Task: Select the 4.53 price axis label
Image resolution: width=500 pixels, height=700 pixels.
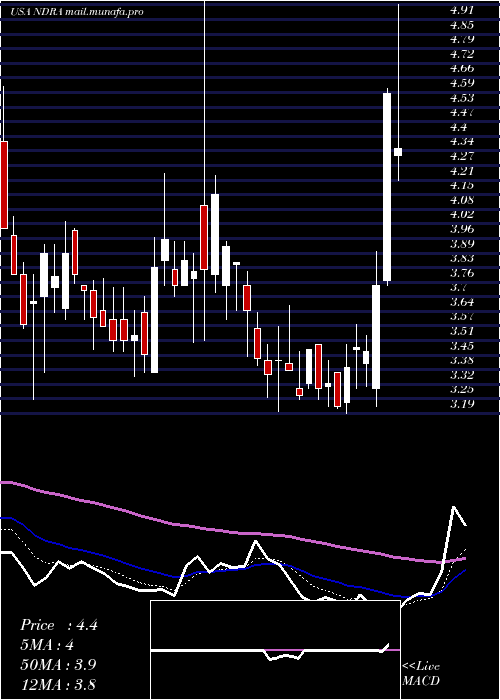Action: pyautogui.click(x=461, y=98)
